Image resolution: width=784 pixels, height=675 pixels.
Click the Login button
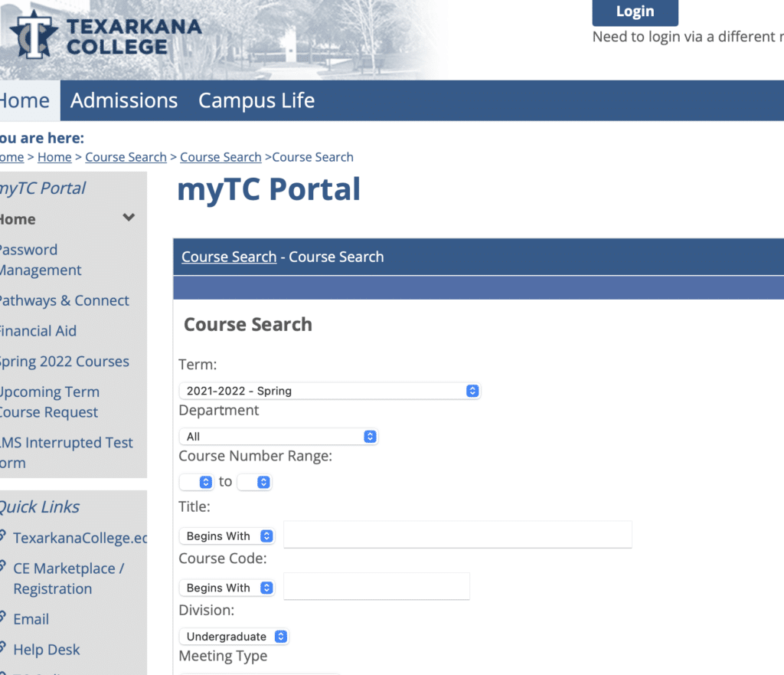coord(635,11)
